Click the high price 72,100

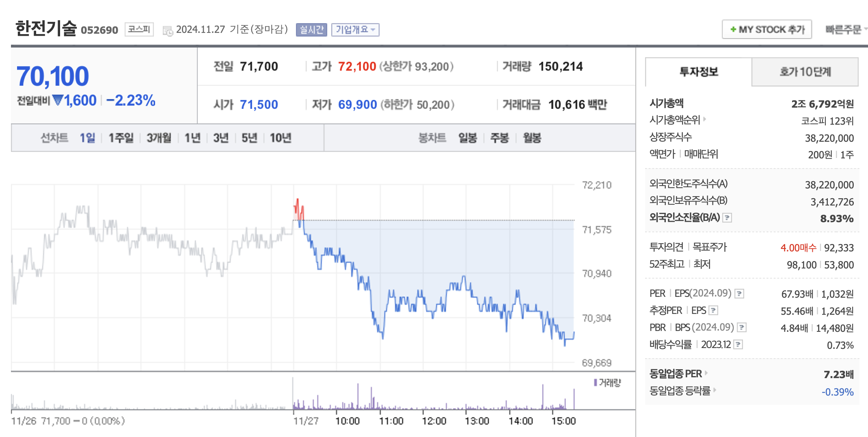tap(357, 67)
